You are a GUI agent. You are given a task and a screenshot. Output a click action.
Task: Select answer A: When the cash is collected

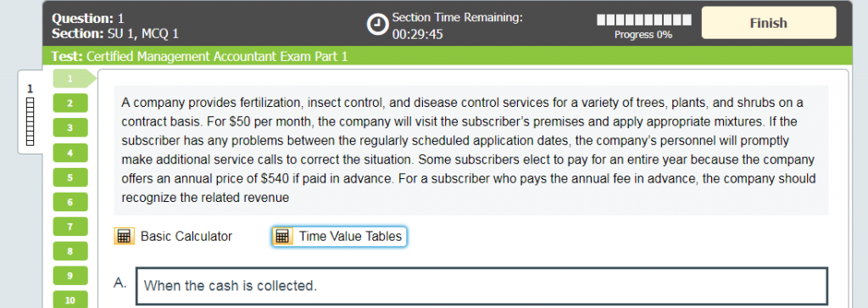pos(481,287)
